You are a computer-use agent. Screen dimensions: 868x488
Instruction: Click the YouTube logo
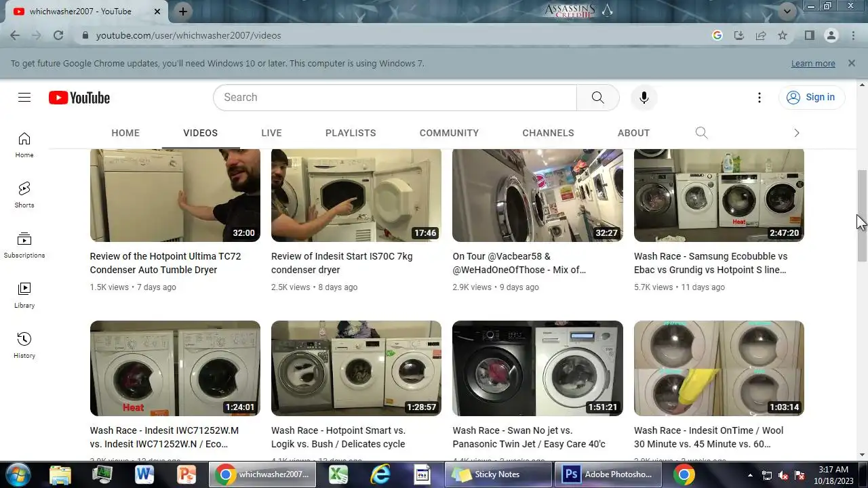[79, 98]
